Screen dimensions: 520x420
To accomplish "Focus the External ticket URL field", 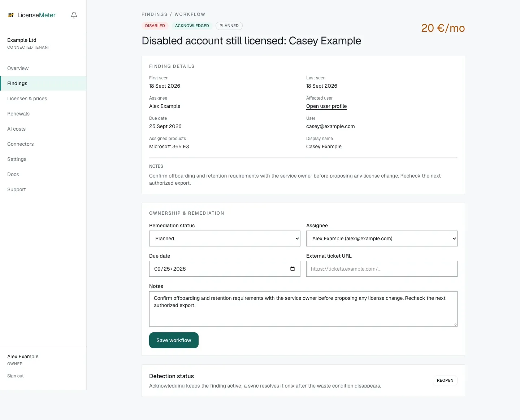I will click(382, 269).
